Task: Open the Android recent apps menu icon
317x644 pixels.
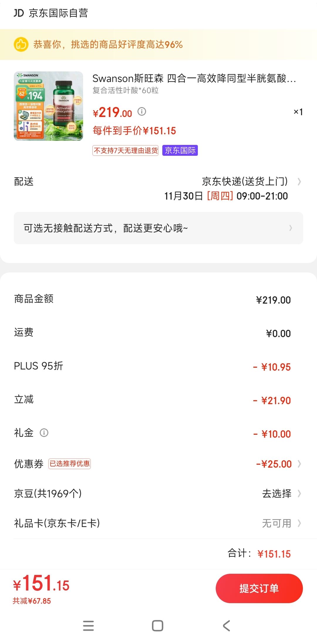Action: 88,626
